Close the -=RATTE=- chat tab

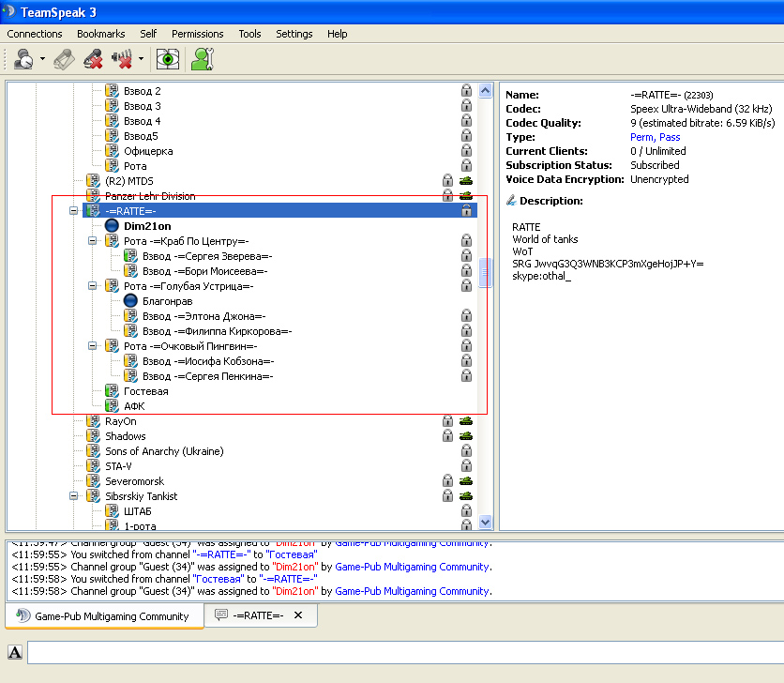point(298,615)
